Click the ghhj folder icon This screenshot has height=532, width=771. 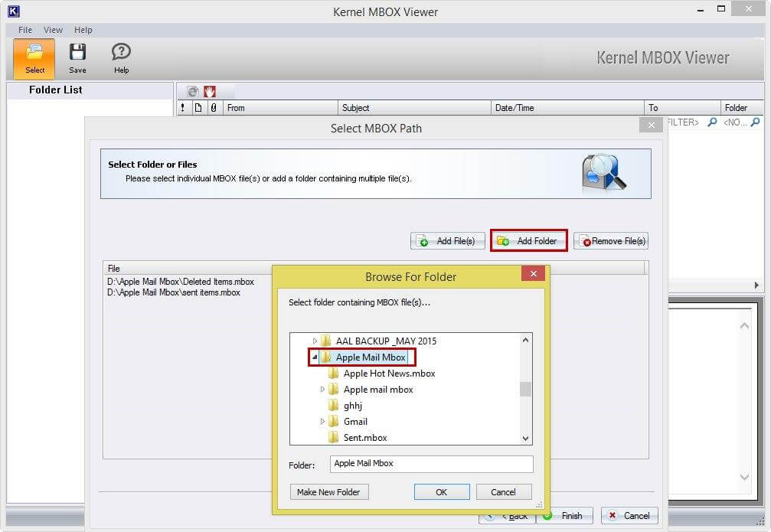(x=333, y=405)
